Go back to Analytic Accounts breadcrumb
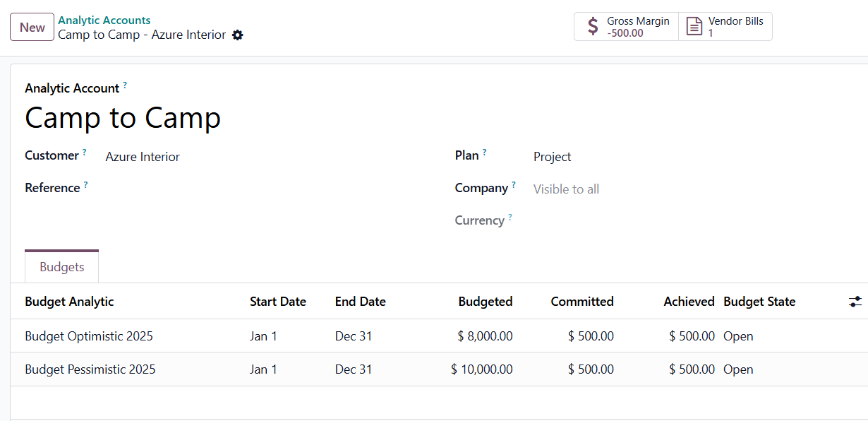Image resolution: width=868 pixels, height=421 pixels. pyautogui.click(x=104, y=20)
